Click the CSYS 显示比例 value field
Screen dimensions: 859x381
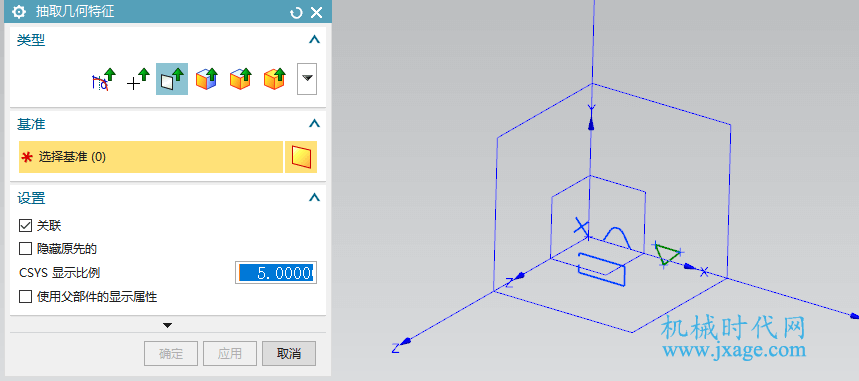click(x=276, y=272)
